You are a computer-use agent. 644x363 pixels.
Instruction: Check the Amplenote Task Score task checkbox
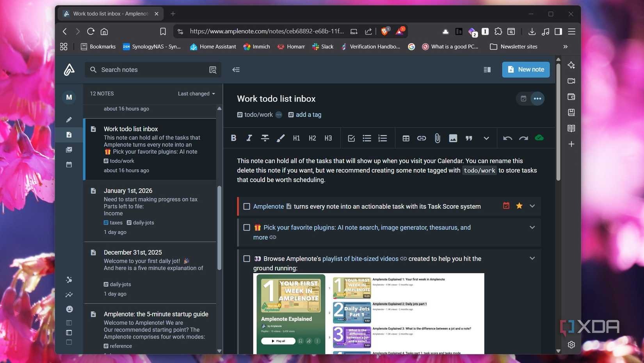pos(246,206)
